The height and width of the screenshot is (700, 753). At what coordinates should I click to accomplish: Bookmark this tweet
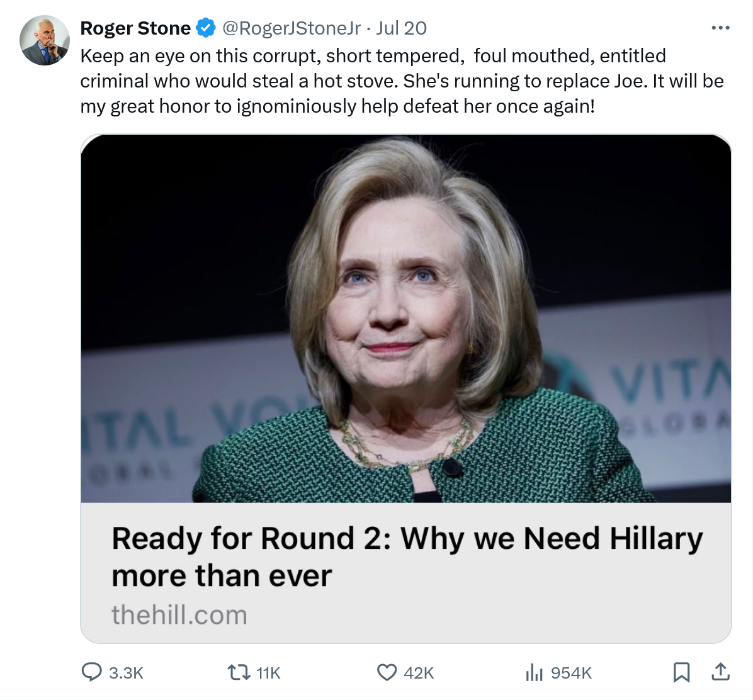(x=681, y=672)
